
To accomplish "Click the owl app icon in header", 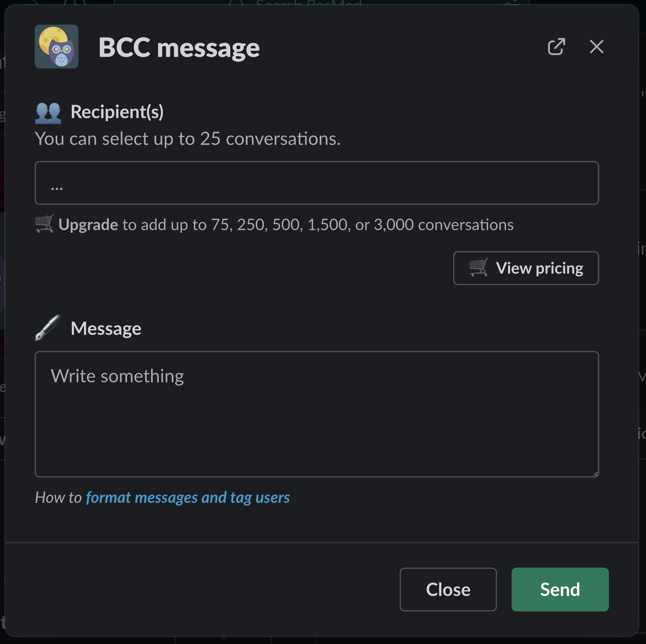I will (57, 47).
